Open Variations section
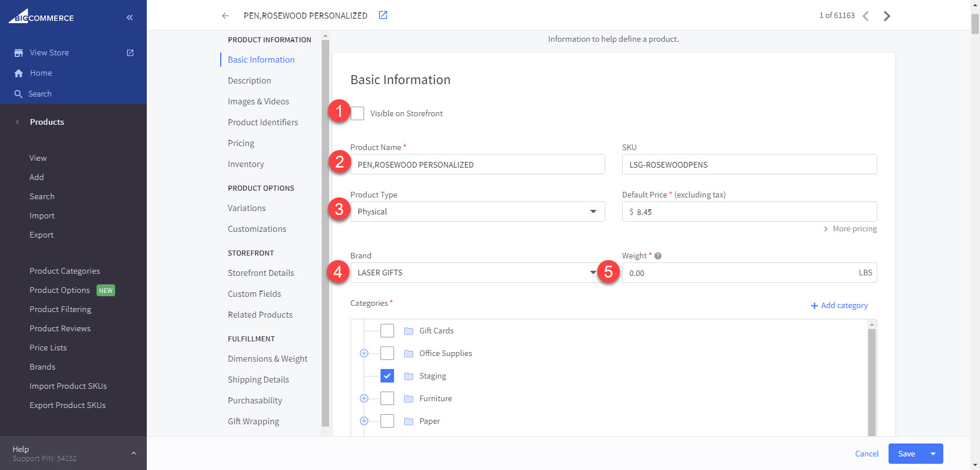The height and width of the screenshot is (470, 980). pyautogui.click(x=247, y=208)
